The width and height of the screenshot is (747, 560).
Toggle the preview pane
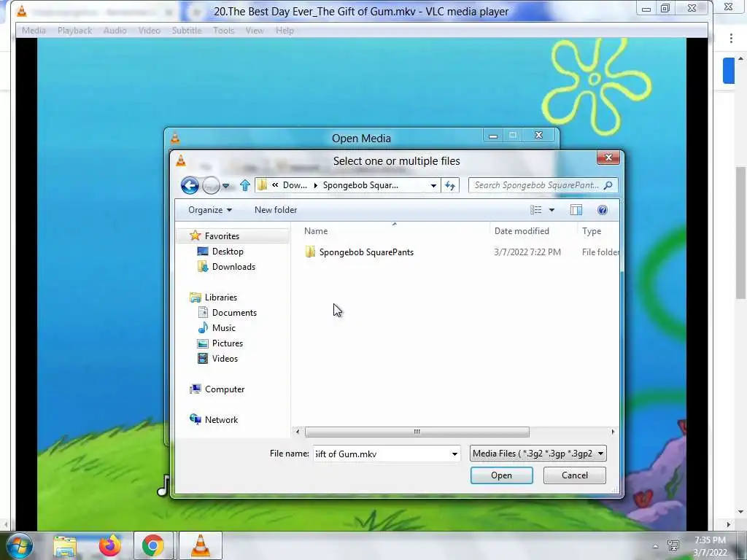pos(576,210)
